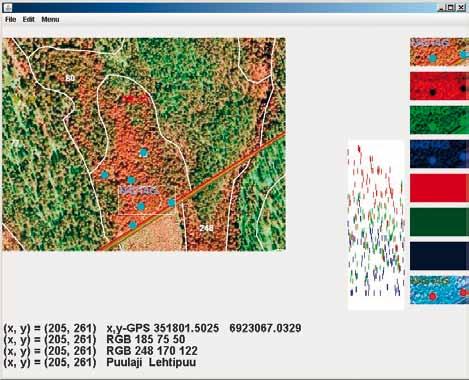Open the red channel thumbnail
469x380 pixels.
[x=439, y=86]
